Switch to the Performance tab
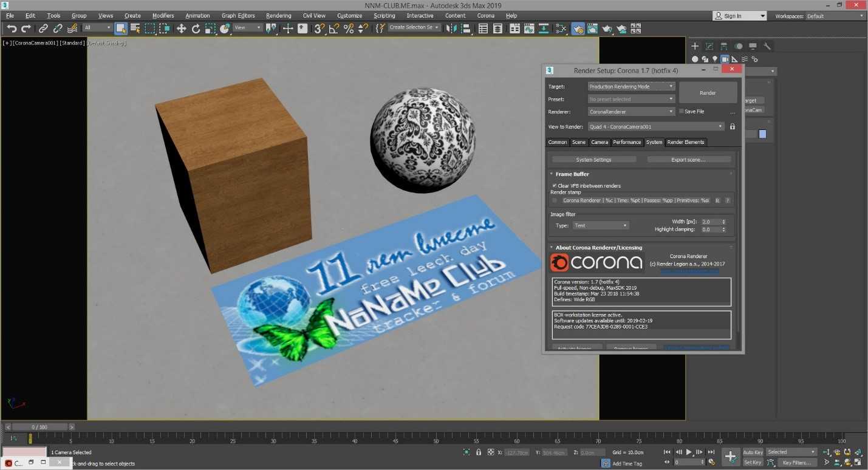Viewport: 868px width, 470px height. click(626, 142)
